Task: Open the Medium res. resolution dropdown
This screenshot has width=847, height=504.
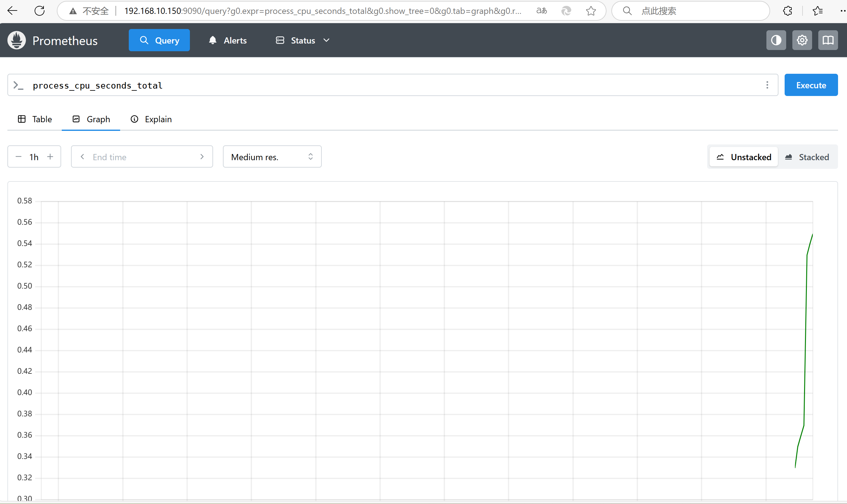Action: [x=272, y=156]
